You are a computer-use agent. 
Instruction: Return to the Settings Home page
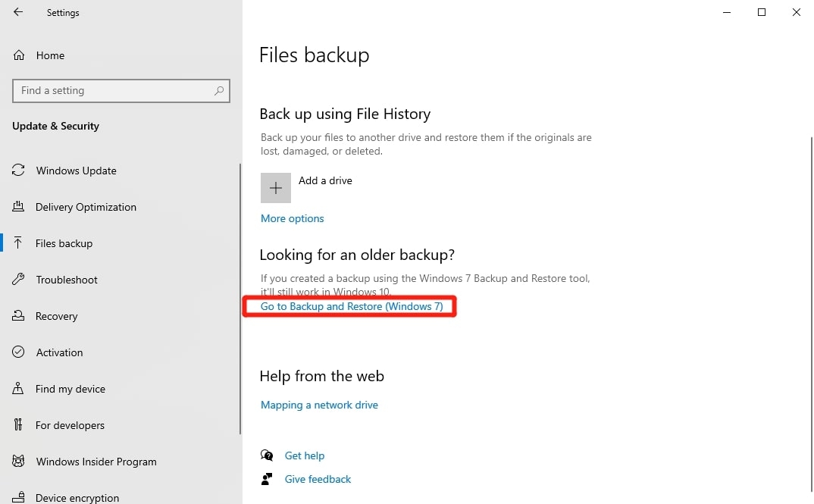click(x=50, y=55)
